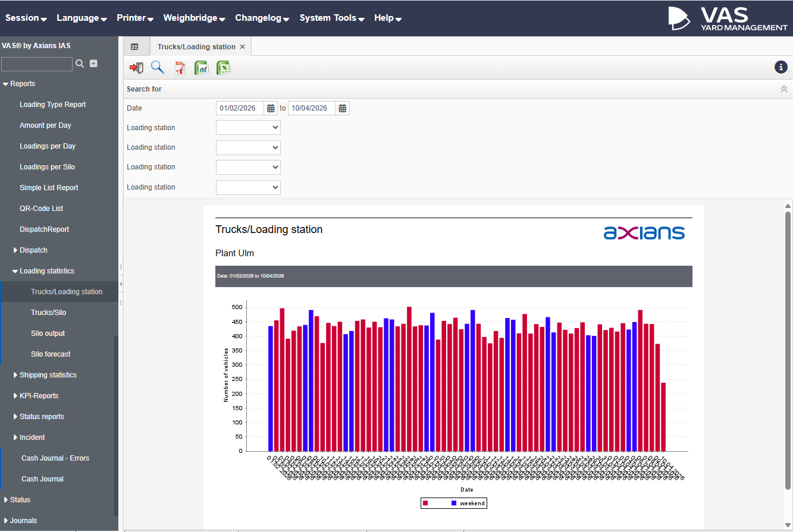Close the Trucks/Loading station tab

coord(242,47)
